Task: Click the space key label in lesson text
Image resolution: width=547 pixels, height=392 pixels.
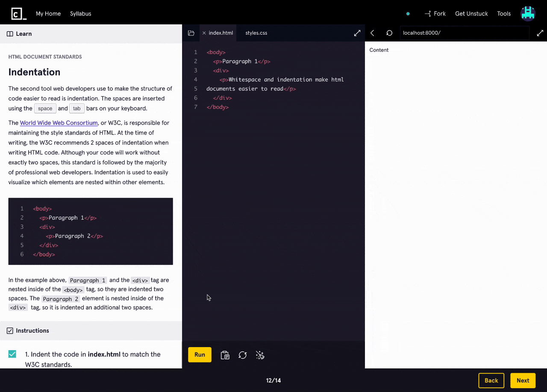Action: (x=45, y=108)
